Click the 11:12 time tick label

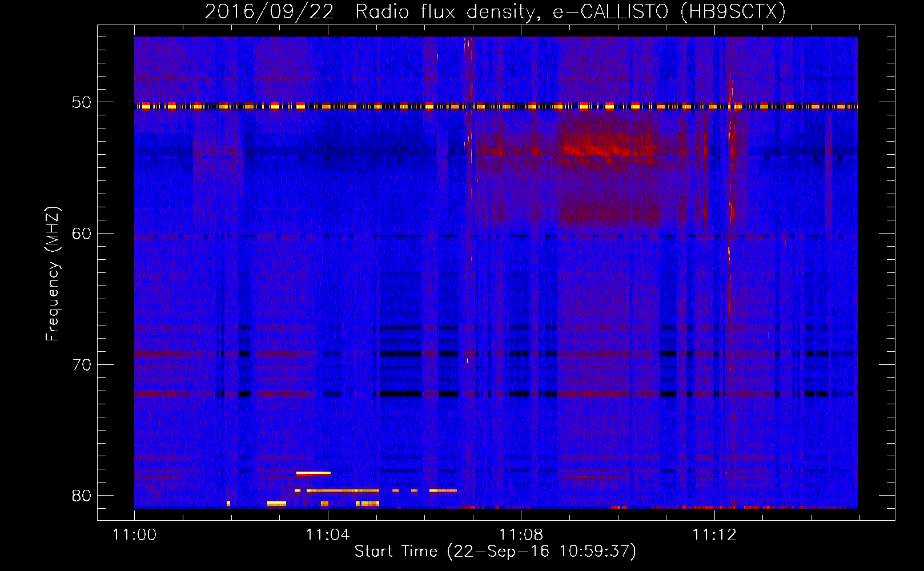[x=714, y=535]
